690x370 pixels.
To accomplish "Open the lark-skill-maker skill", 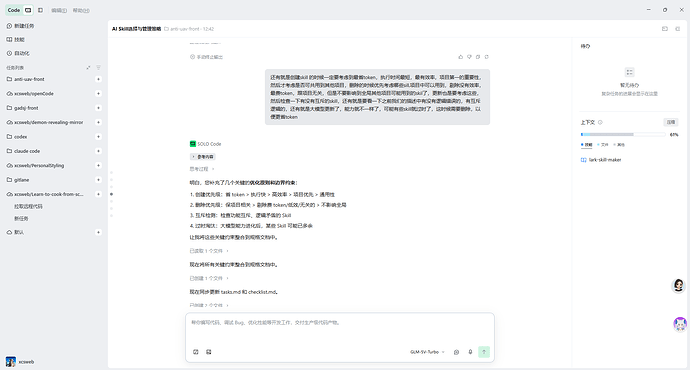I will click(601, 160).
